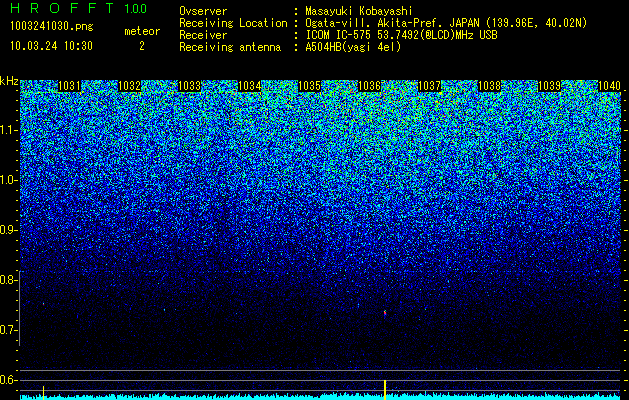Click time marker 1032
The width and height of the screenshot is (629, 400).
pyautogui.click(x=129, y=86)
